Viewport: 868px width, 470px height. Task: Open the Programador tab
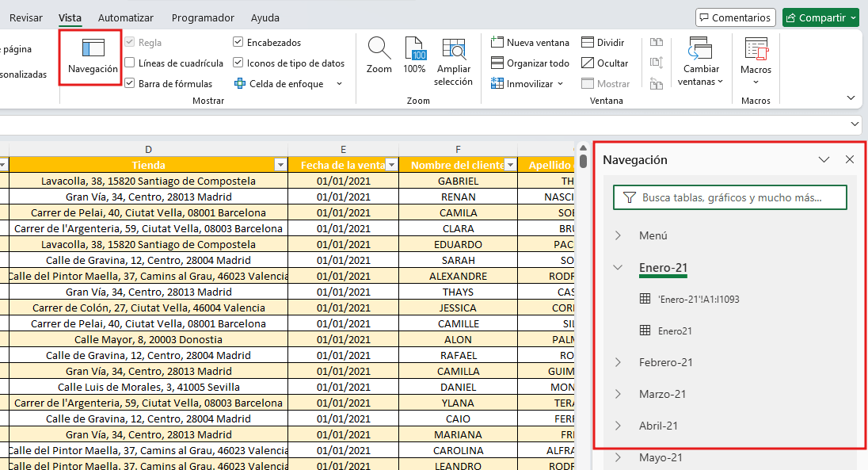click(x=203, y=17)
